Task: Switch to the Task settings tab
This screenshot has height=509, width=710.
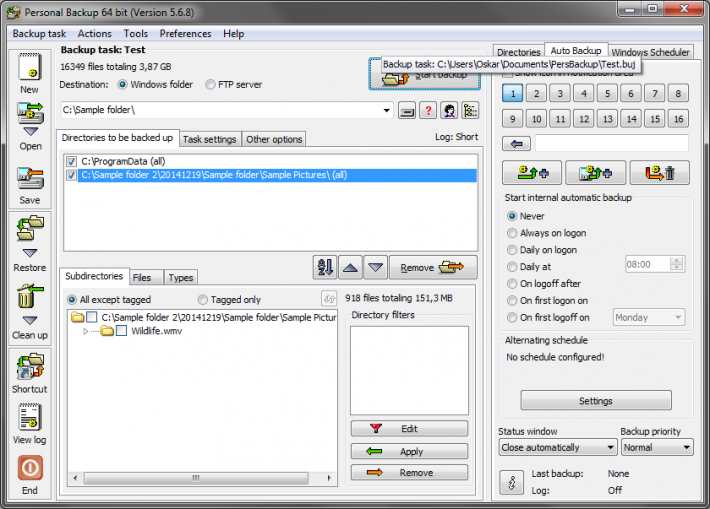Action: [x=210, y=139]
